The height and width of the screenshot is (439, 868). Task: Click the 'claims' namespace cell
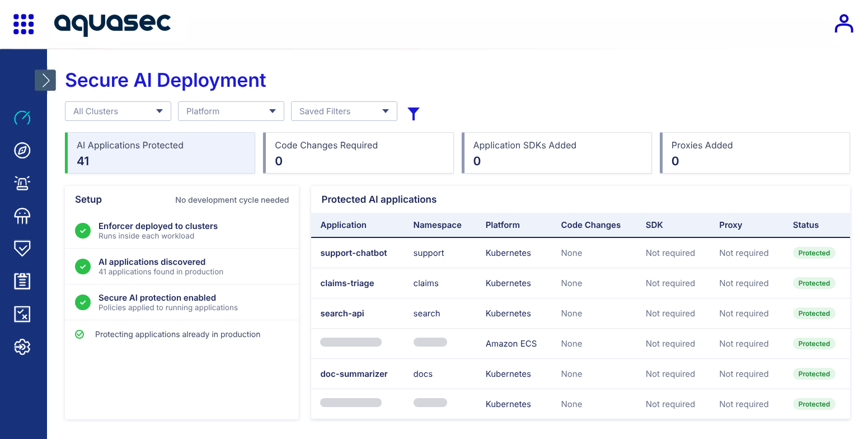(426, 283)
